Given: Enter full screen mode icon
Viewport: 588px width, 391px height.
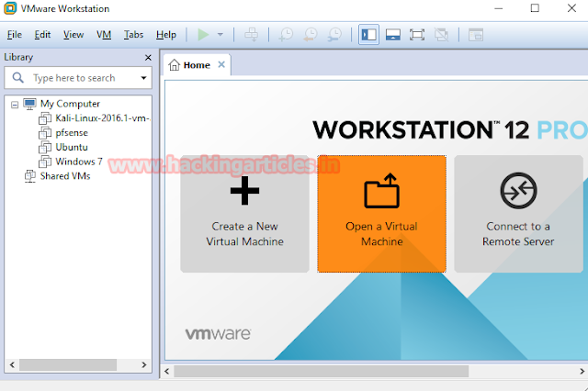Looking at the screenshot, I should pyautogui.click(x=417, y=35).
